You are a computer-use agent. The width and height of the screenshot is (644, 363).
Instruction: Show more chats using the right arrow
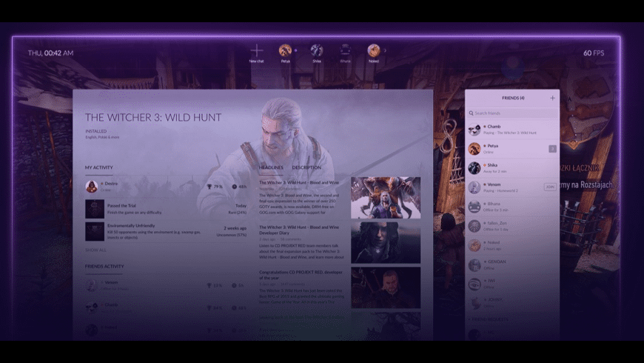tap(385, 50)
